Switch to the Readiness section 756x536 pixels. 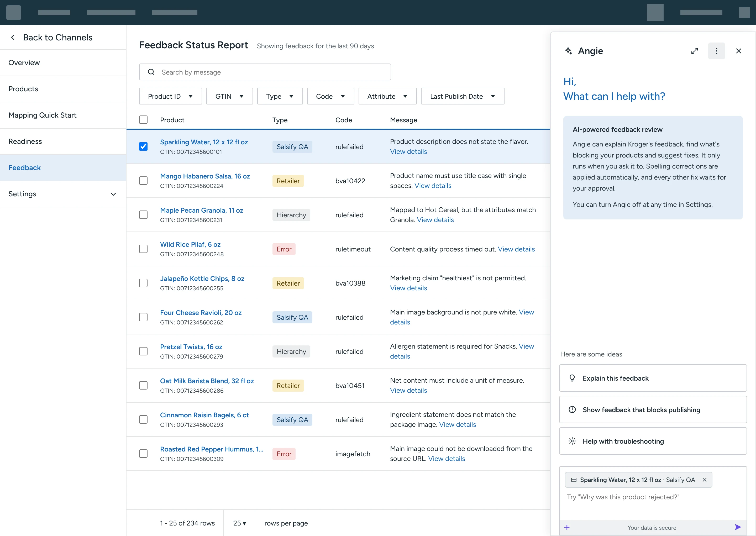[x=63, y=141]
